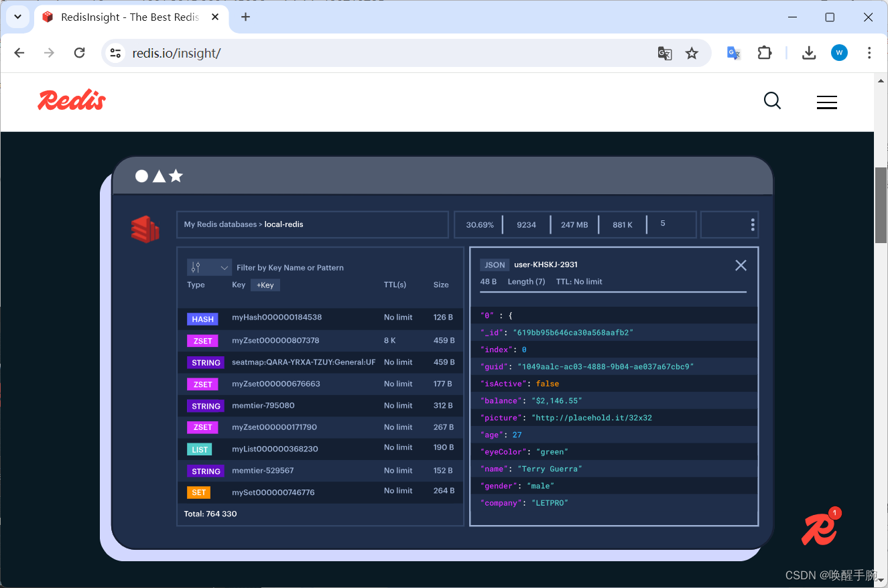Click the filter sliders icon

(196, 267)
